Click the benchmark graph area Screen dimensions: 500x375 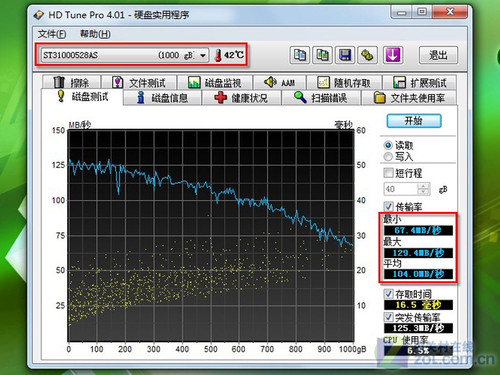click(211, 235)
